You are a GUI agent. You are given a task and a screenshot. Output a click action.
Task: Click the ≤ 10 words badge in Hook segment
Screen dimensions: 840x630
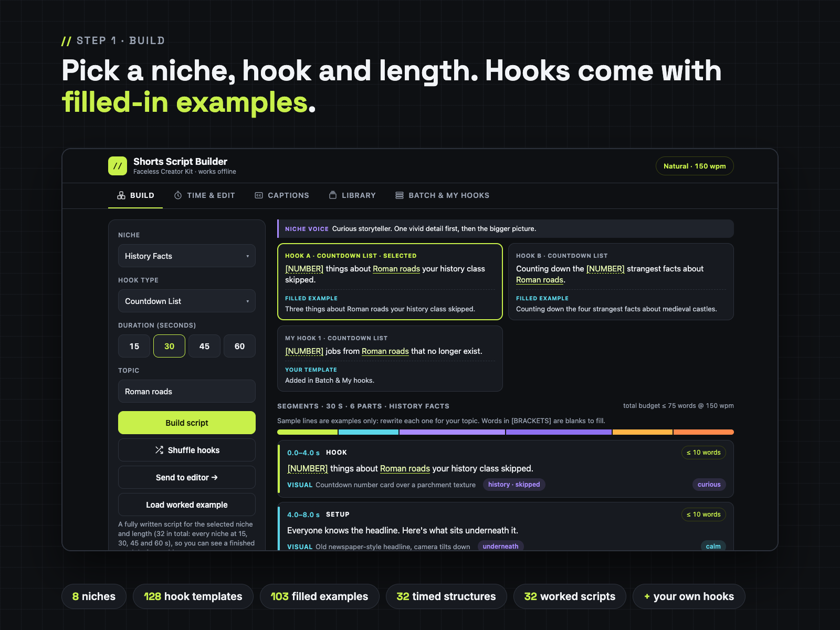point(703,453)
